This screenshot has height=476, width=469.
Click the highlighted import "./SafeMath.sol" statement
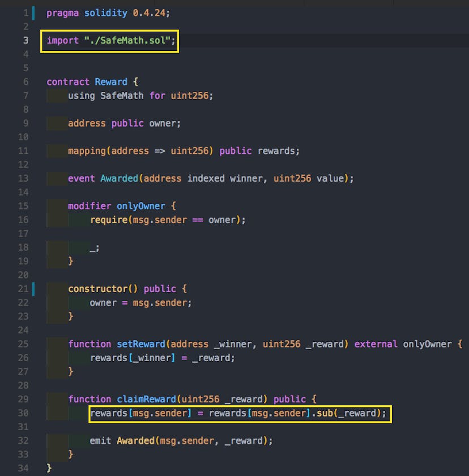point(109,40)
